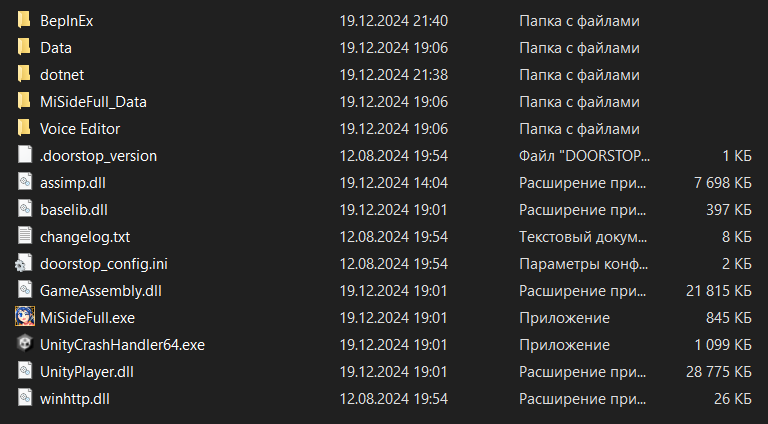Screen dimensions: 768x424
Task: Select the assimp.dll file icon
Action: coord(25,182)
